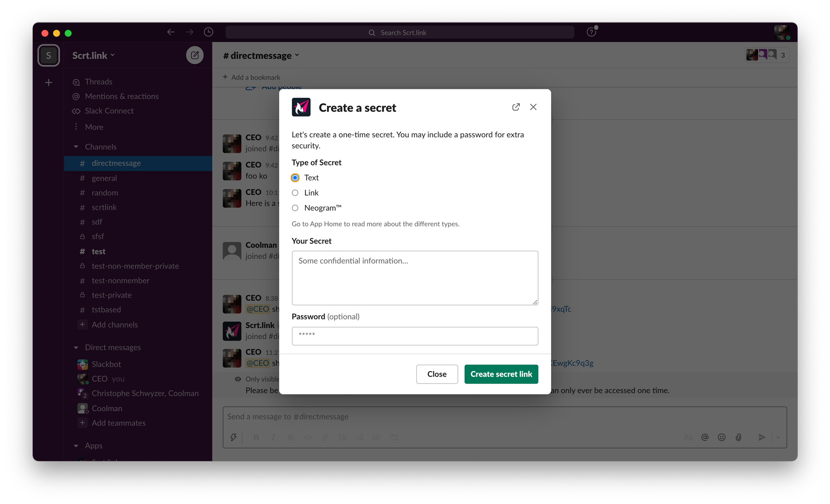Click the send message arrow icon
Image resolution: width=830 pixels, height=504 pixels.
tap(762, 437)
